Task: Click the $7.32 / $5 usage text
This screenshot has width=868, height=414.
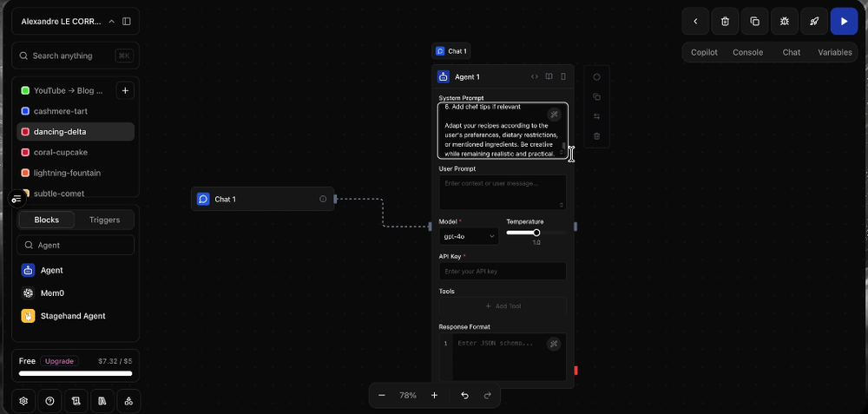Action: (115, 361)
